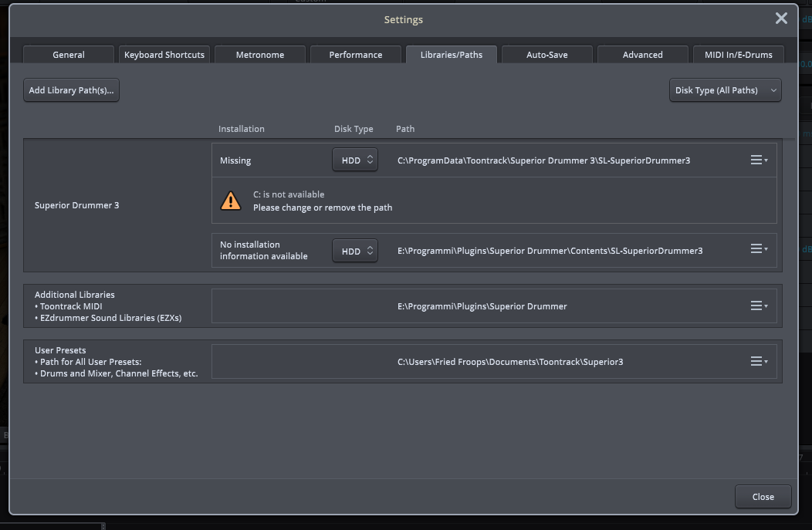Open options menu for Additional Libraries path
This screenshot has height=530, width=812.
[759, 306]
